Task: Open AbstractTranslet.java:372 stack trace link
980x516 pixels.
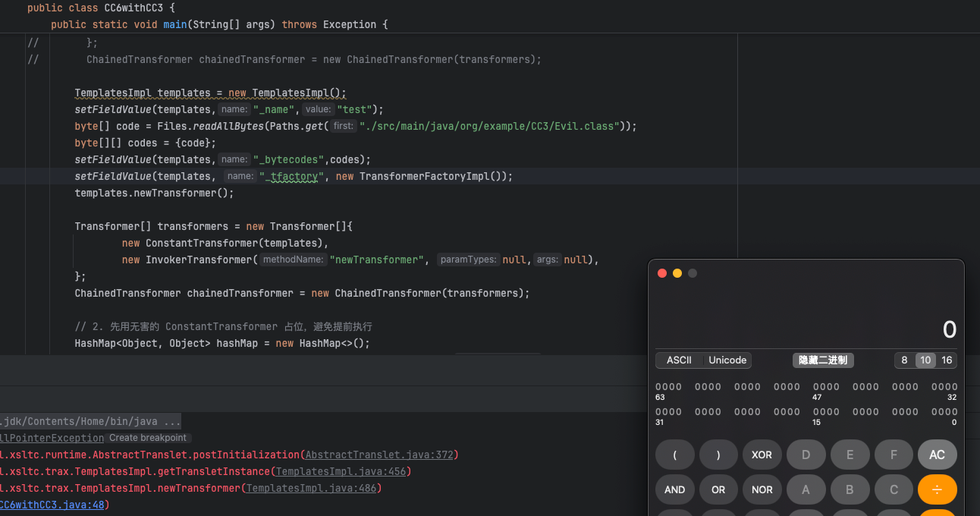Action: pos(379,455)
